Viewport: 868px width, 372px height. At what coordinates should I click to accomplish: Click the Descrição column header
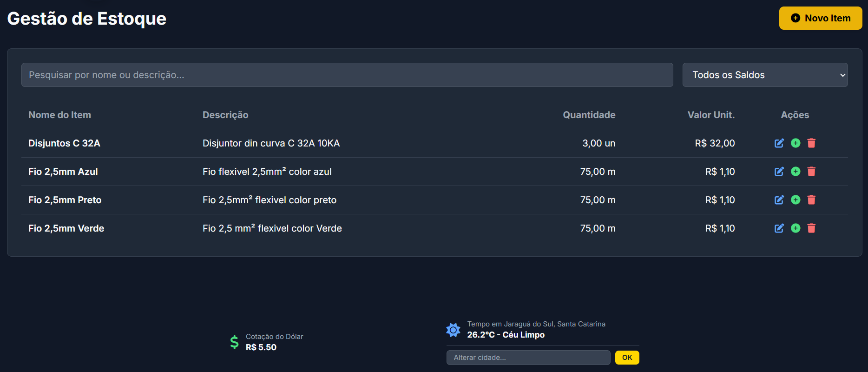click(225, 115)
